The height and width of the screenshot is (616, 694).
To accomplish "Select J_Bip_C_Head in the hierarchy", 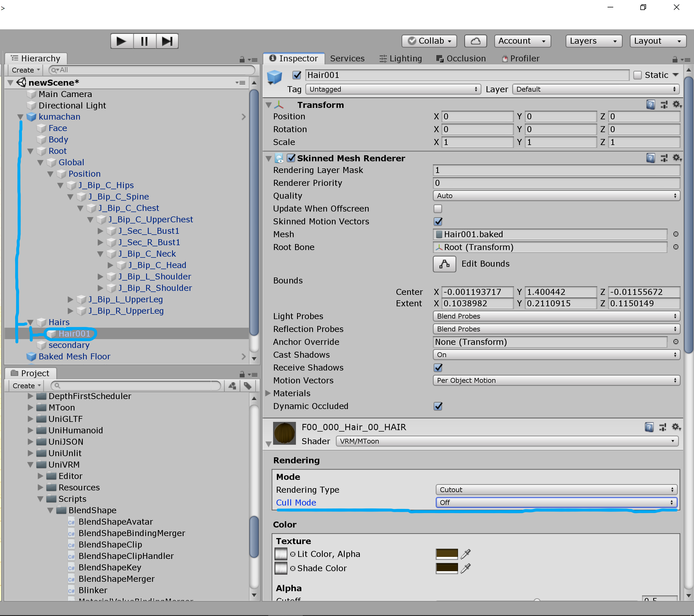I will pyautogui.click(x=157, y=265).
